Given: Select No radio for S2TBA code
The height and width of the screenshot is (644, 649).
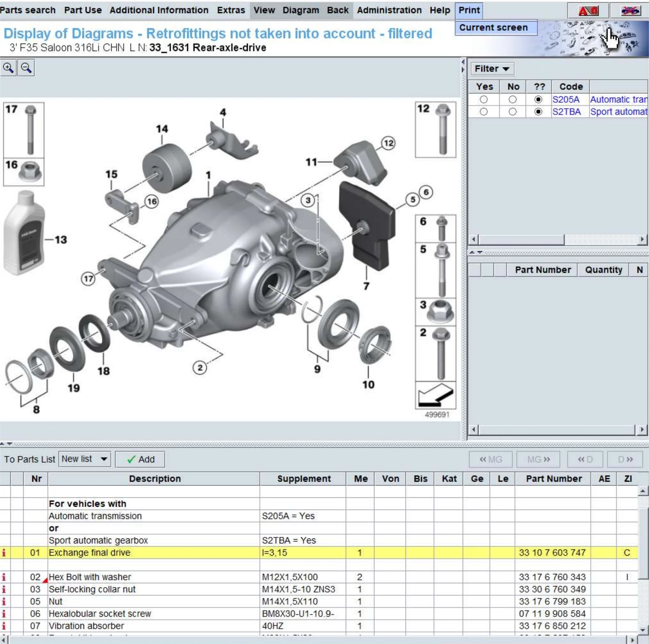Looking at the screenshot, I should pos(512,112).
